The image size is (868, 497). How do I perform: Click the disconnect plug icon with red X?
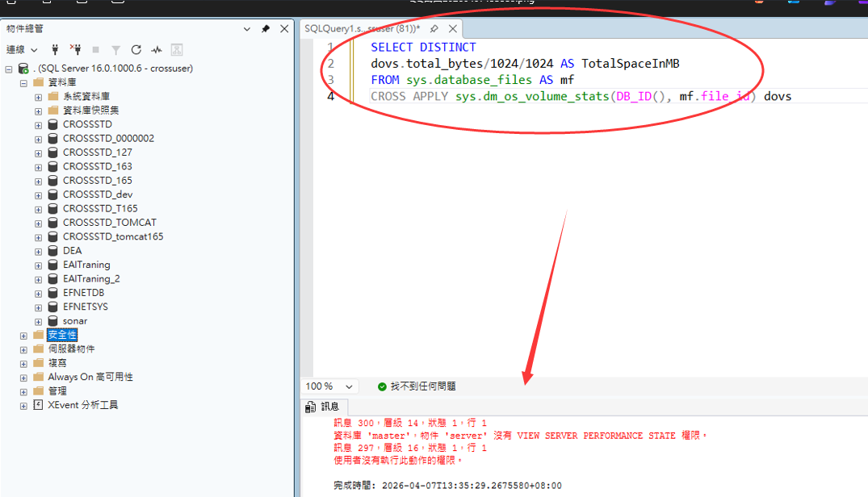[x=75, y=50]
